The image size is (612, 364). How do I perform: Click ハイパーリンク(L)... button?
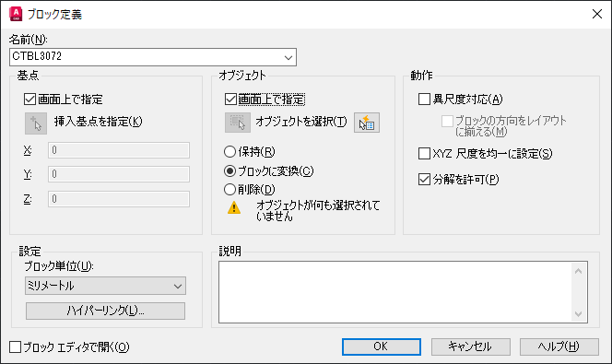[105, 311]
